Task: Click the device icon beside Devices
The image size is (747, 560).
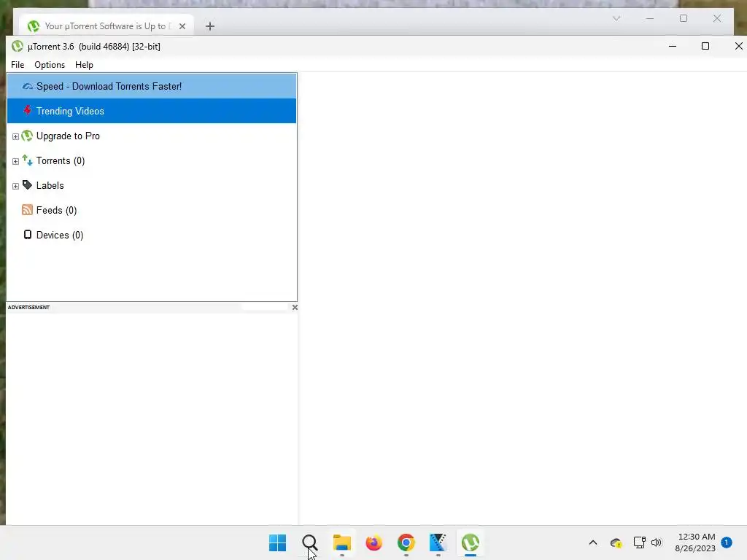Action: pyautogui.click(x=28, y=235)
